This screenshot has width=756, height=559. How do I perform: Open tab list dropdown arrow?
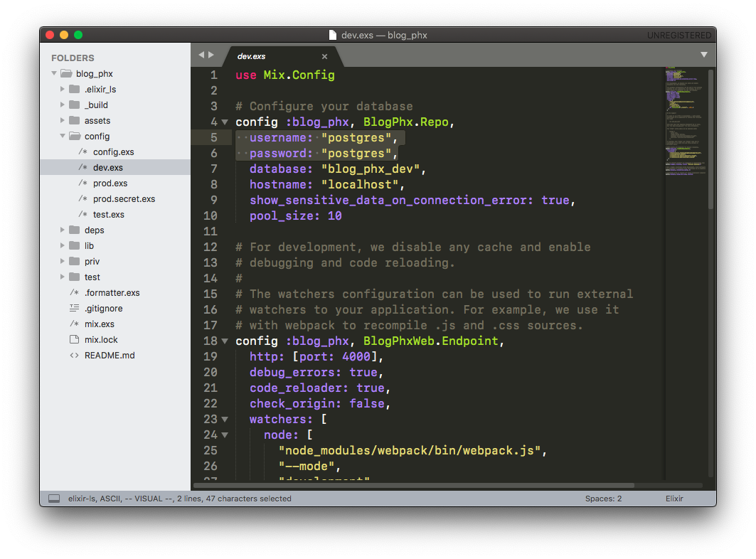coord(704,55)
